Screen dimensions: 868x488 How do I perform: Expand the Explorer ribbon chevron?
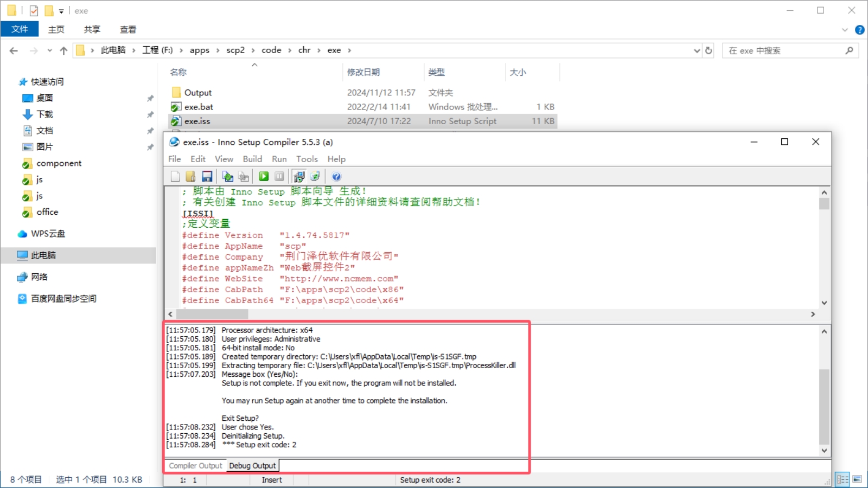845,30
